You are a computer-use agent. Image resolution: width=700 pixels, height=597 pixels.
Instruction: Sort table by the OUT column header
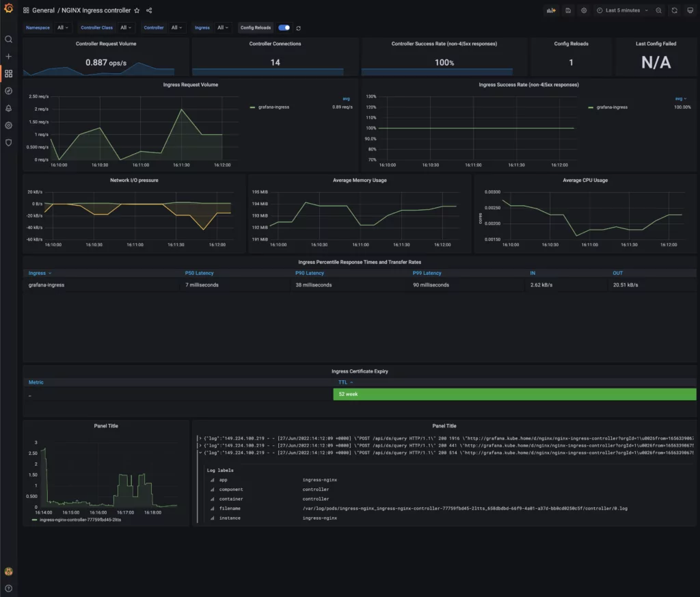[x=617, y=274]
